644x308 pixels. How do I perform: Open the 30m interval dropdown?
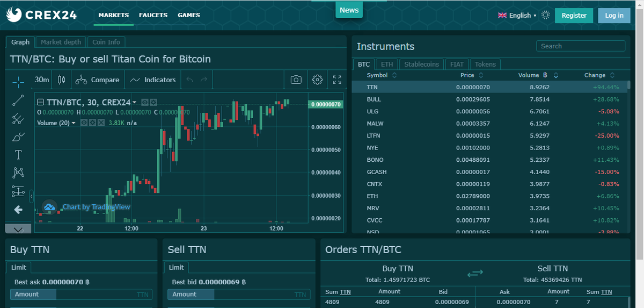42,80
